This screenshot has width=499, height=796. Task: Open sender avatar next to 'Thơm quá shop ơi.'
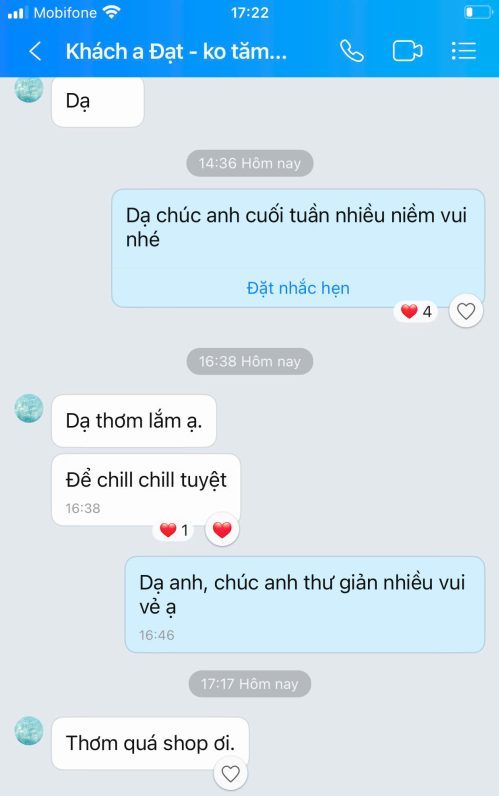point(29,731)
